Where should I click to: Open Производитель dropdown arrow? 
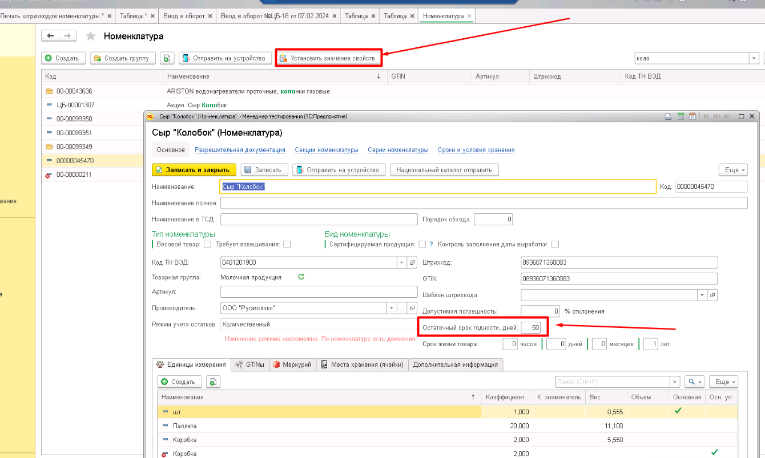point(391,308)
